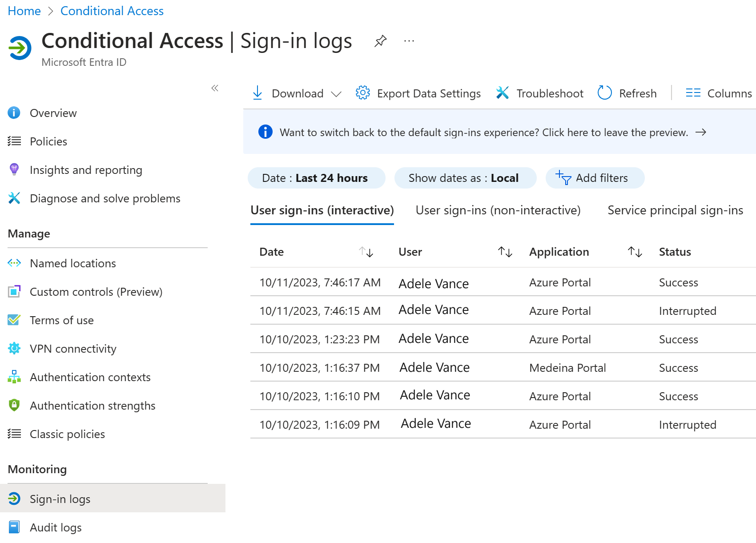Open the Date Last 24 hours filter

tap(316, 177)
